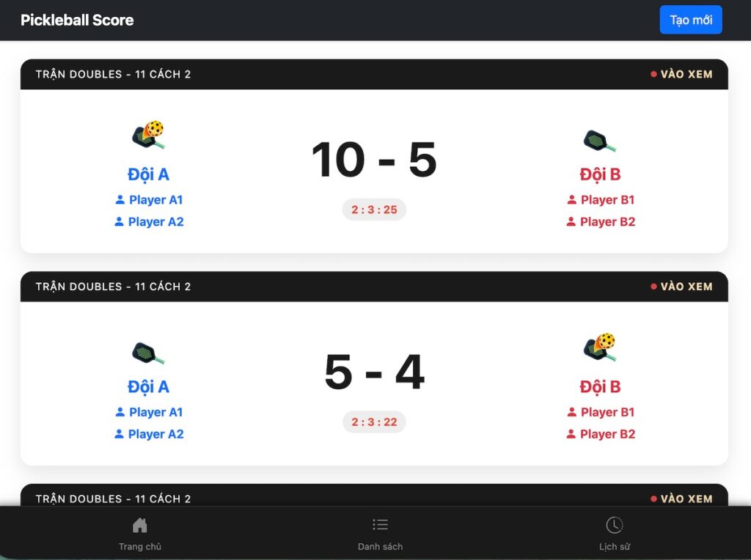Click person icon beside Player A1, first match
Viewport: 751px width, 560px height.
click(120, 199)
